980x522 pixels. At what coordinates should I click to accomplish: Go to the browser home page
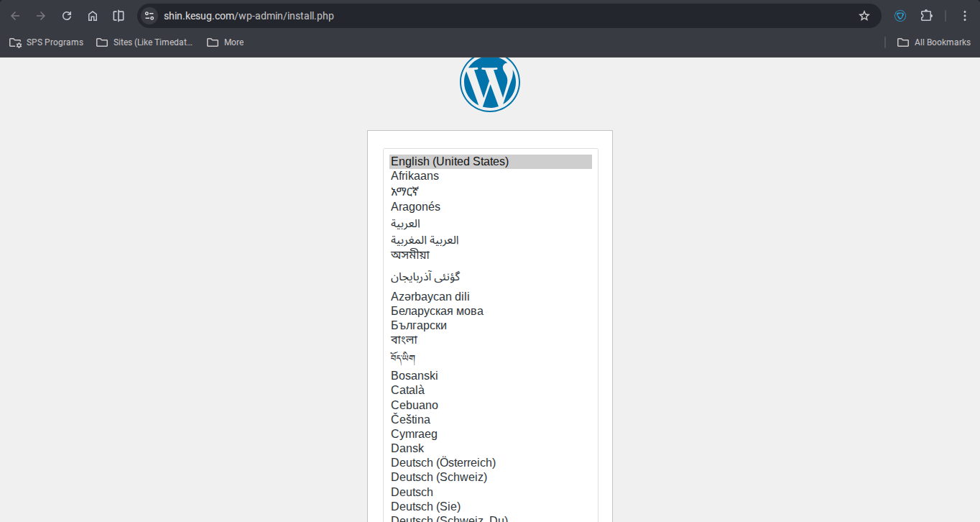(x=93, y=16)
